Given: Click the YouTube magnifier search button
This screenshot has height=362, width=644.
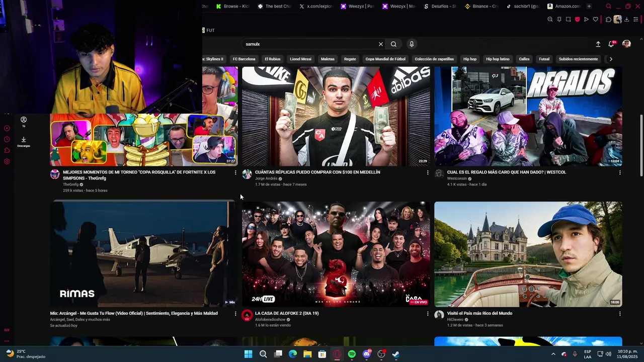Looking at the screenshot, I should coord(393,44).
